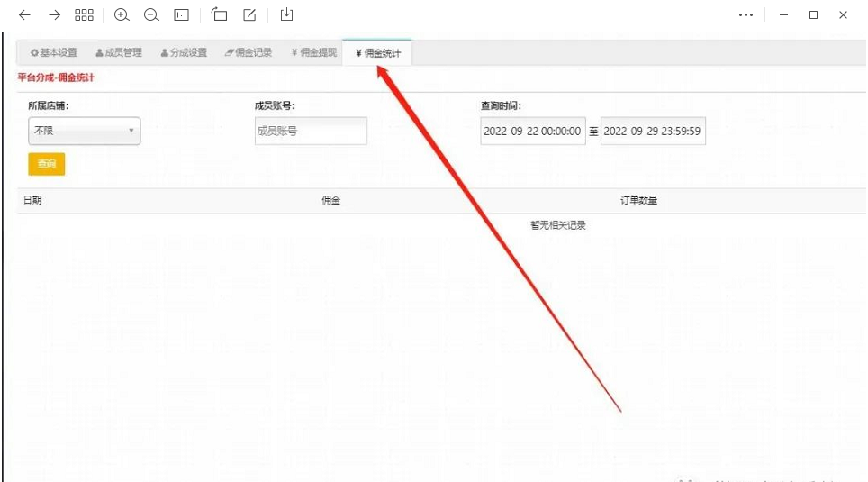Click the 成员账号 input field
Screen dimensions: 868x482
click(x=311, y=131)
